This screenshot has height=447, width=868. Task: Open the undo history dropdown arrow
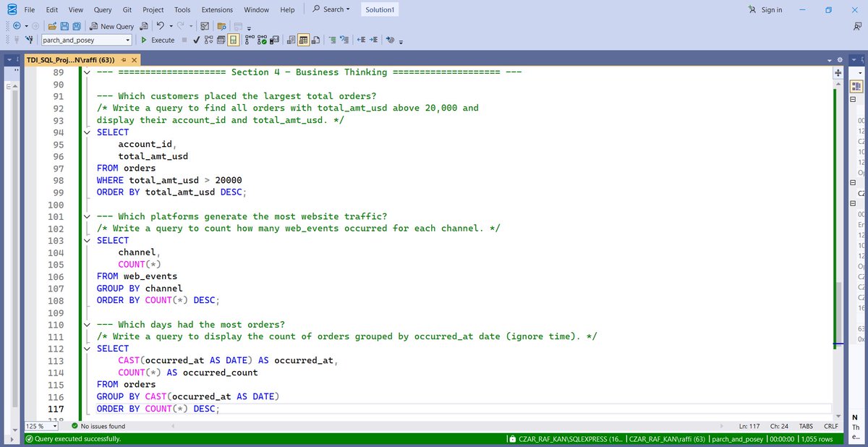171,26
